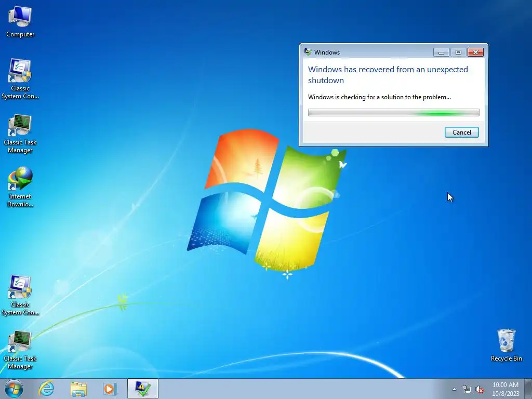Viewport: 532px width, 399px height.
Task: Launch Internet Explorer from the taskbar
Action: tap(46, 389)
